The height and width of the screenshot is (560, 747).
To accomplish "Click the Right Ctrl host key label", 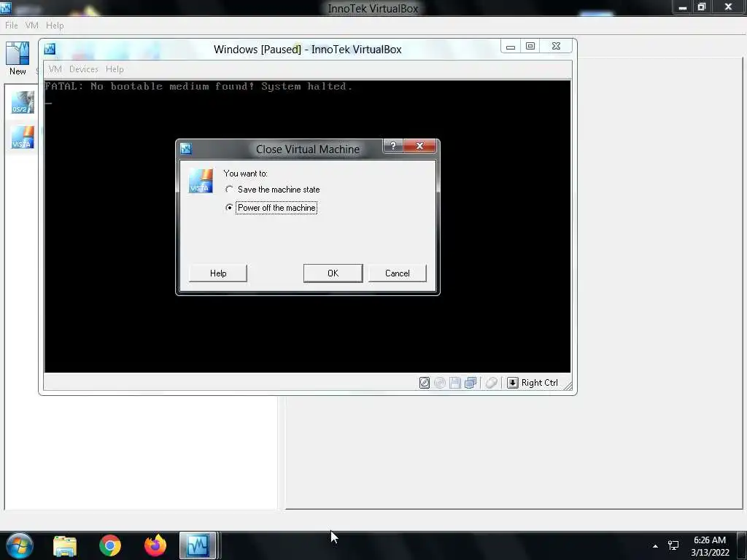I will coord(539,383).
